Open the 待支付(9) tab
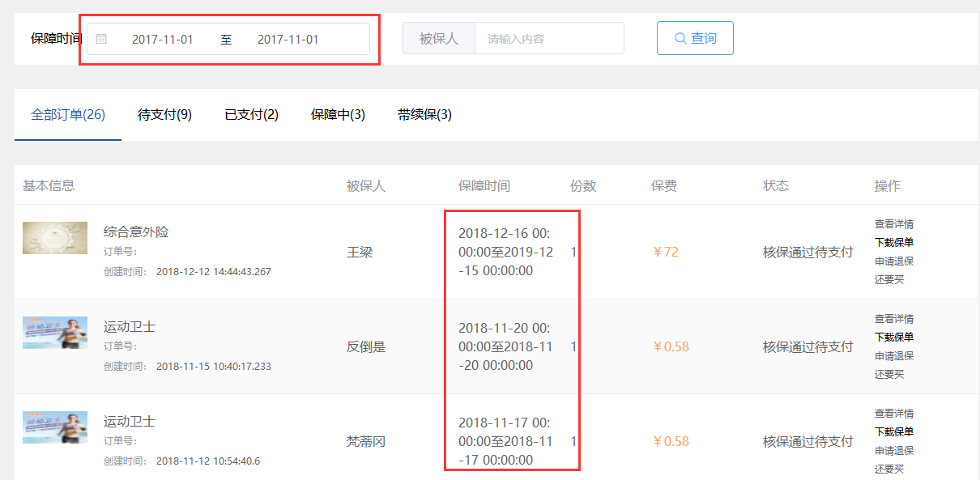Screen dimensions: 980x480 coord(164,115)
